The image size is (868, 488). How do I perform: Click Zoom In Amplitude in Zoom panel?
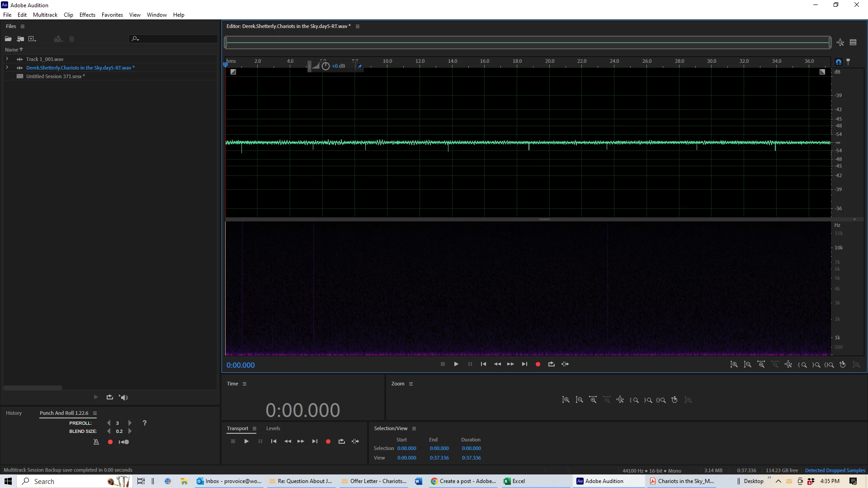coord(566,400)
